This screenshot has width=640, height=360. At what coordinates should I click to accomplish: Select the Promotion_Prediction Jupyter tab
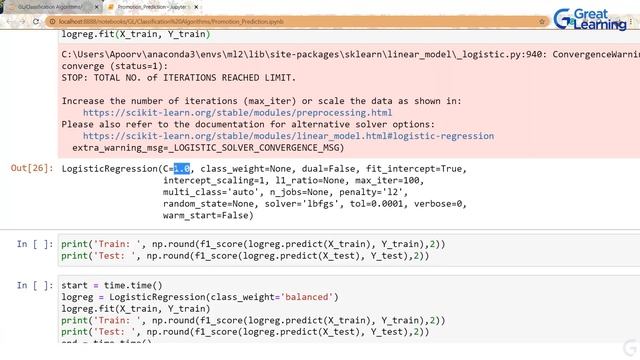152,7
